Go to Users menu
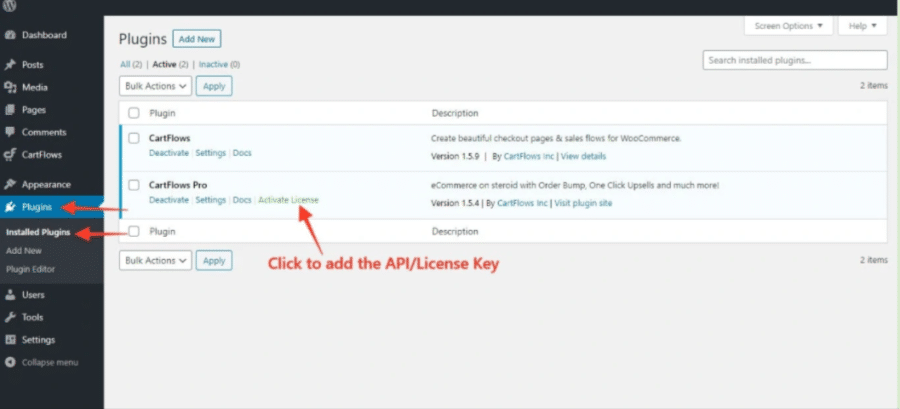 point(33,295)
